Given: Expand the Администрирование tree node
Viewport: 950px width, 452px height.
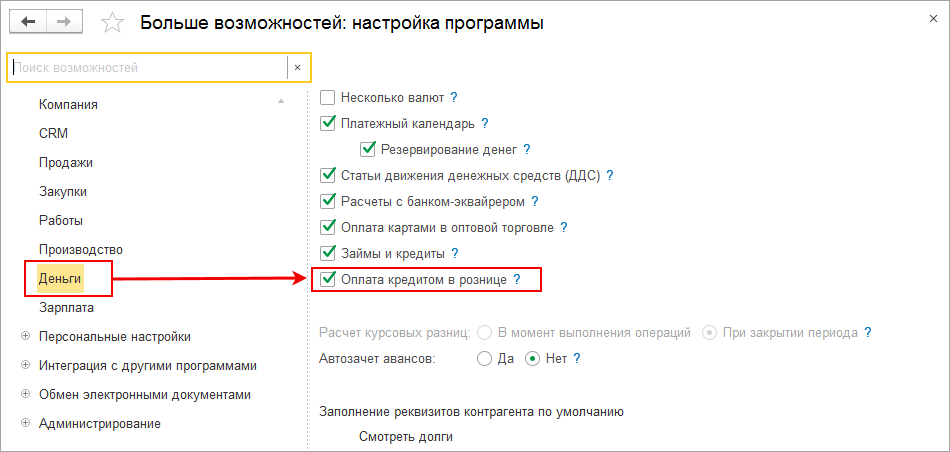Looking at the screenshot, I should (x=24, y=424).
